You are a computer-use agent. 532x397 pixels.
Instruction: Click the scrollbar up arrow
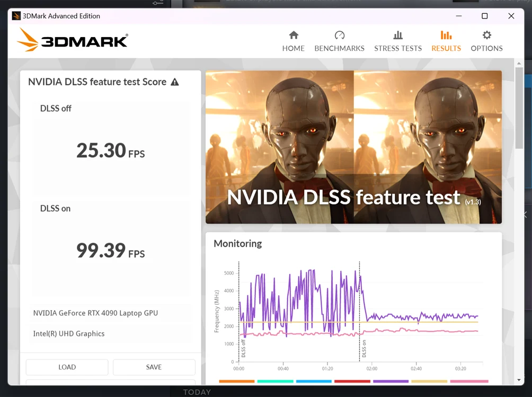(x=519, y=64)
